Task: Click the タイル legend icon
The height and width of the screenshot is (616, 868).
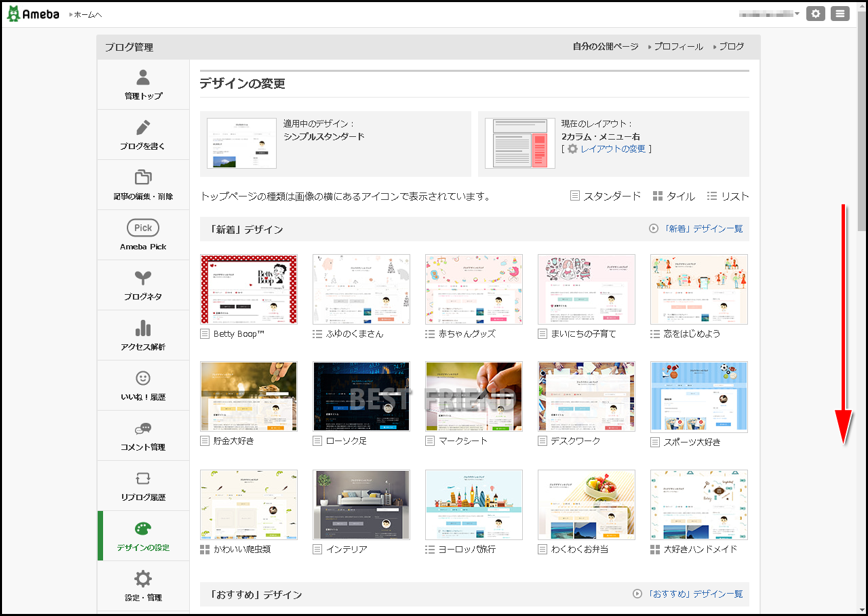Action: 658,196
